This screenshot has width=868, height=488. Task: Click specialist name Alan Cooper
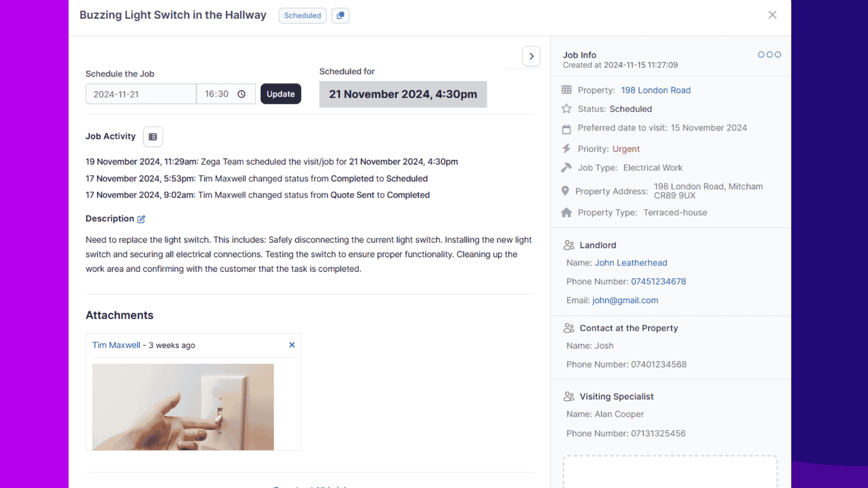[x=619, y=414]
